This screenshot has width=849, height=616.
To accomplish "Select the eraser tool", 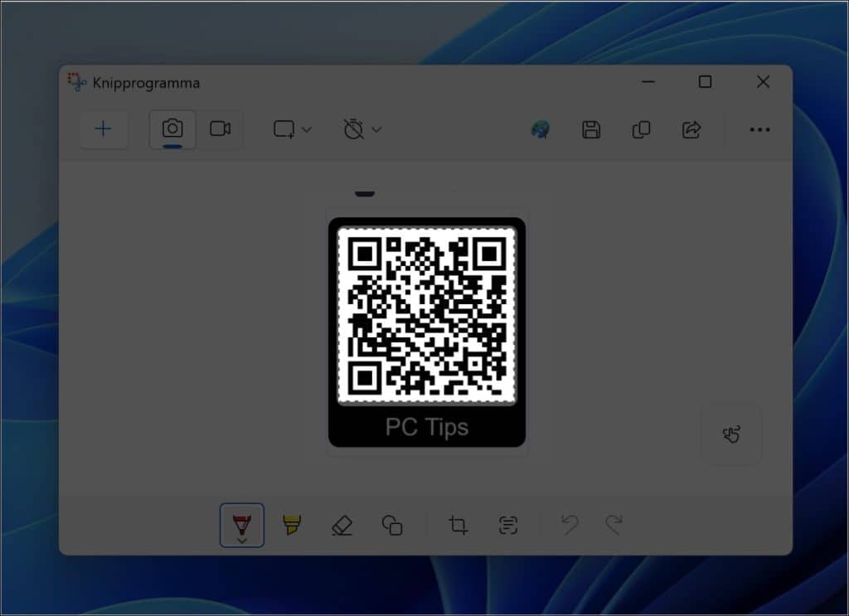I will pos(342,525).
